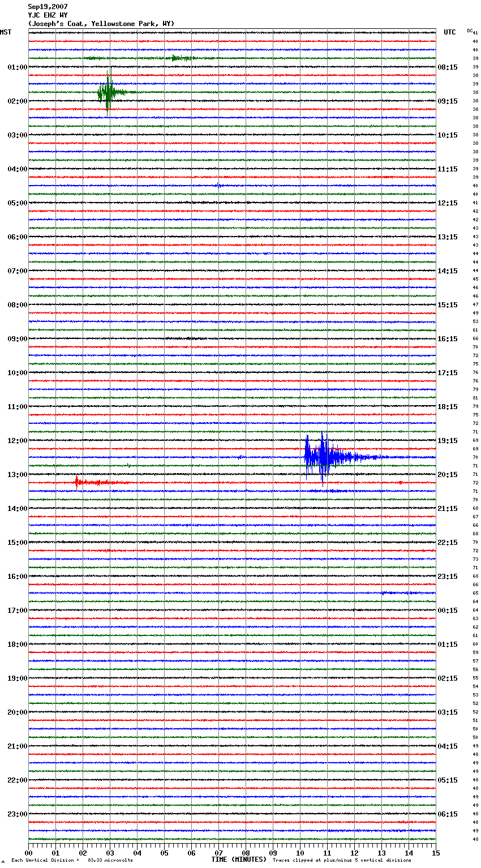
Task: Click the '04:00' MST hour label
Action: (x=17, y=169)
